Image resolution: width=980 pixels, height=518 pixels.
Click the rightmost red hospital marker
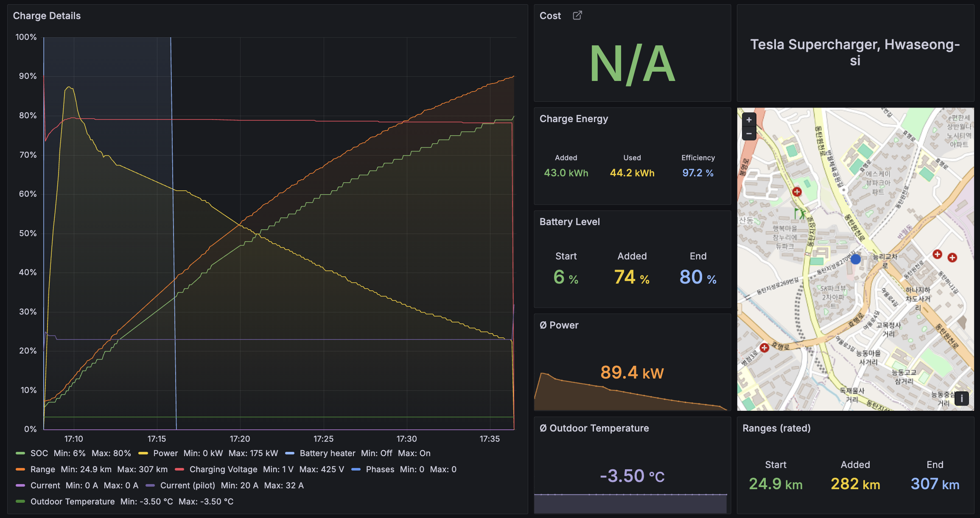(952, 258)
